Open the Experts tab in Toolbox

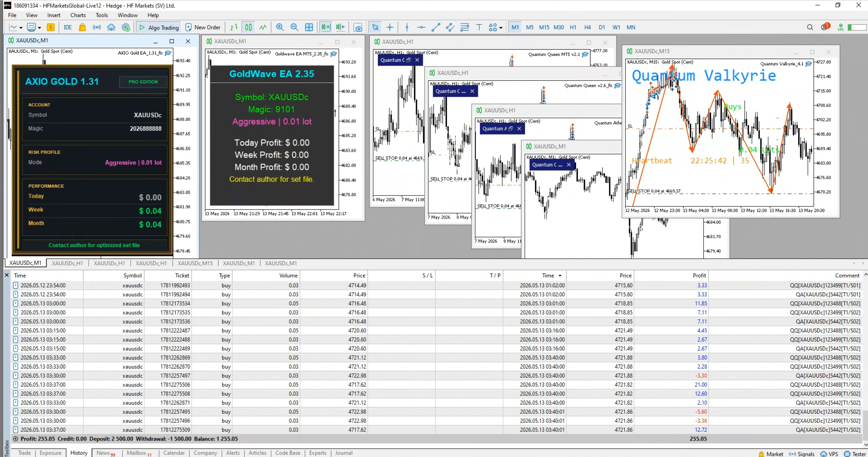coord(318,453)
